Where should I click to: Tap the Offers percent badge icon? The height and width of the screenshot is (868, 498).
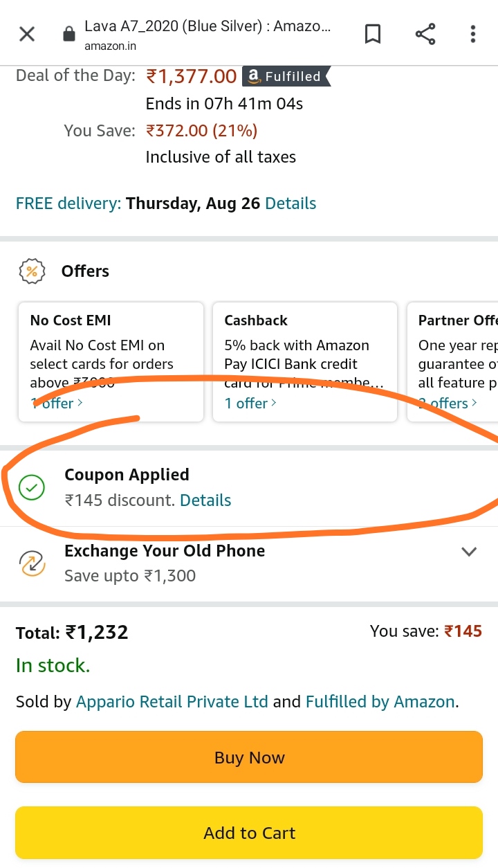coord(32,271)
